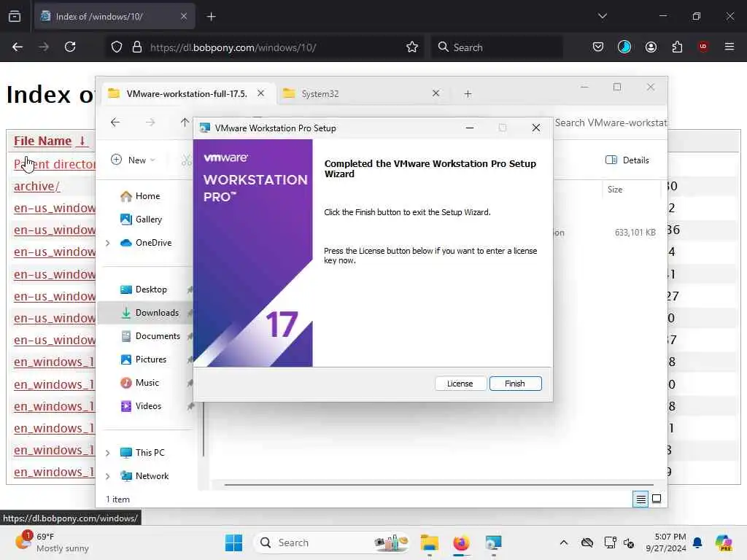Open the Firefox recent browsing view icon
The width and height of the screenshot is (747, 560).
pyautogui.click(x=15, y=17)
